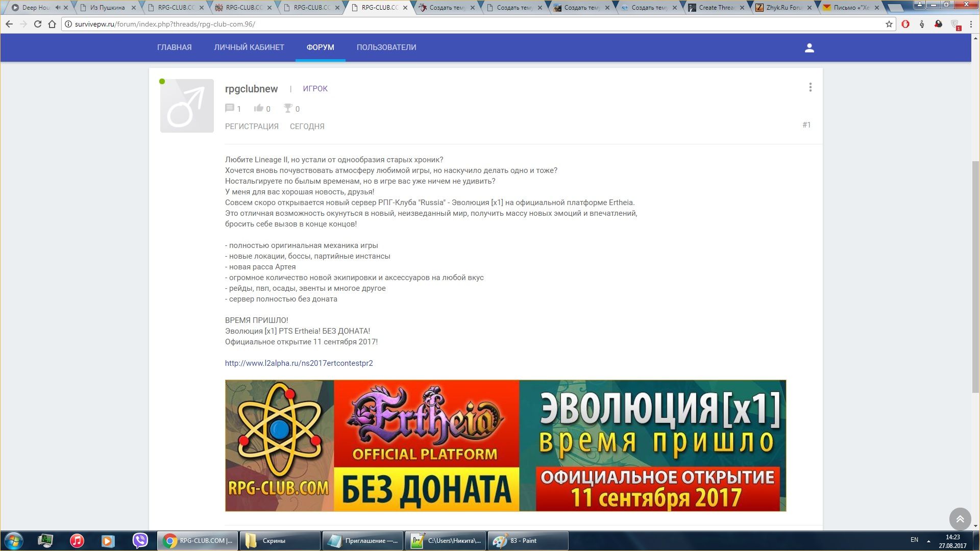Close the Письмо mail tab

click(877, 8)
